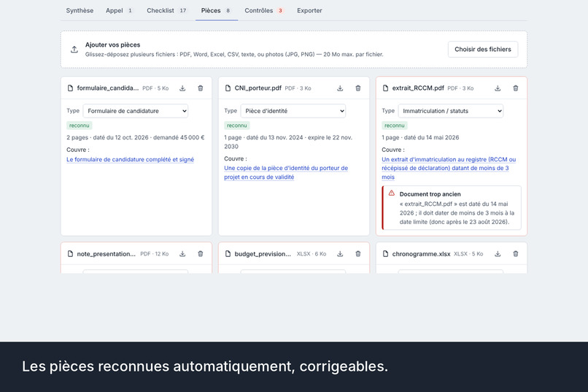
Task: Click file name chronogramme.xlsx
Action: 421,254
